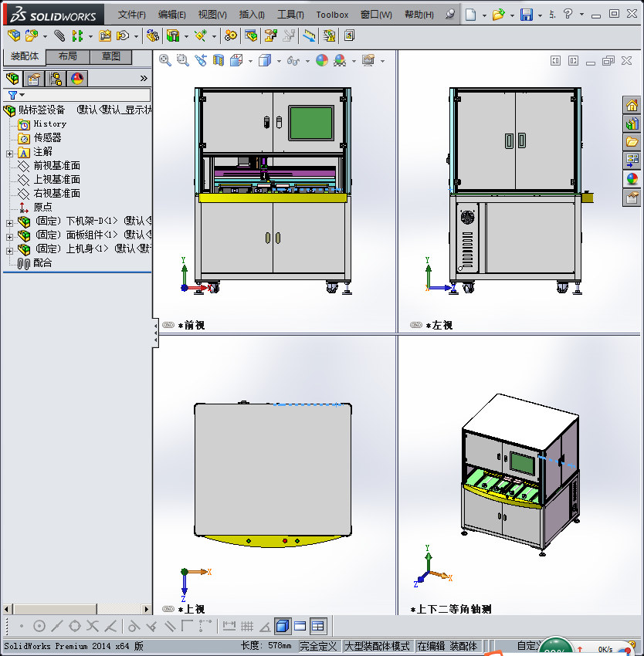Screen dimensions: 644x656
Task: Toggle the single view viewport button
Action: pos(300,626)
